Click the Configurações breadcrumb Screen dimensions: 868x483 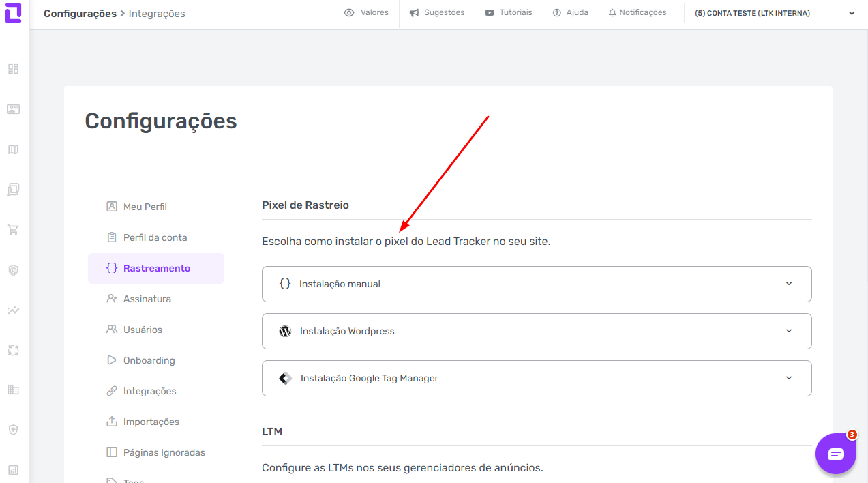pyautogui.click(x=80, y=14)
